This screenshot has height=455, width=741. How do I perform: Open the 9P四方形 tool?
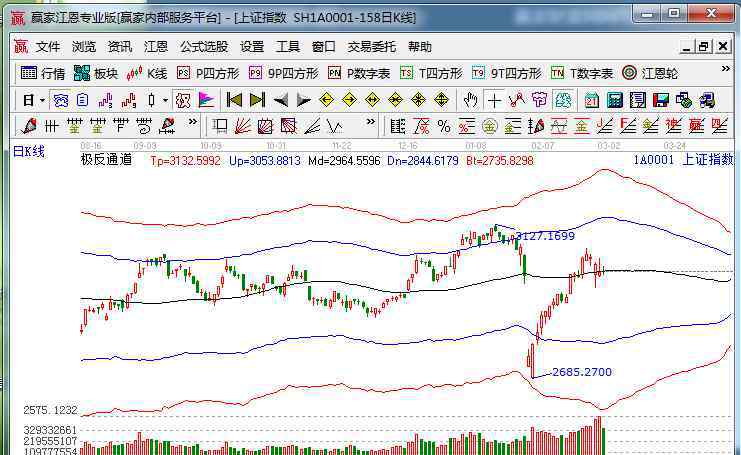coord(284,73)
